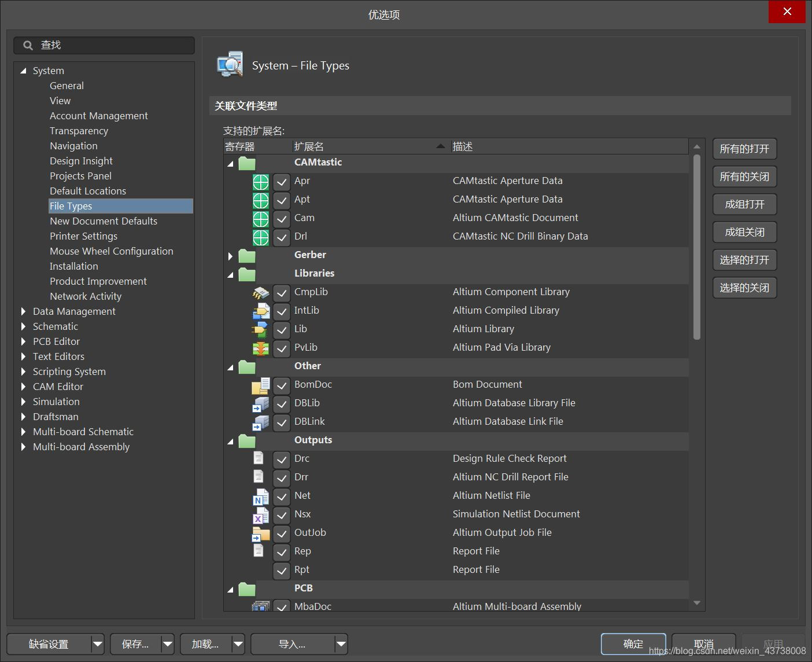This screenshot has height=662, width=812.
Task: Open Mouse Wheel Configuration page
Action: point(112,251)
